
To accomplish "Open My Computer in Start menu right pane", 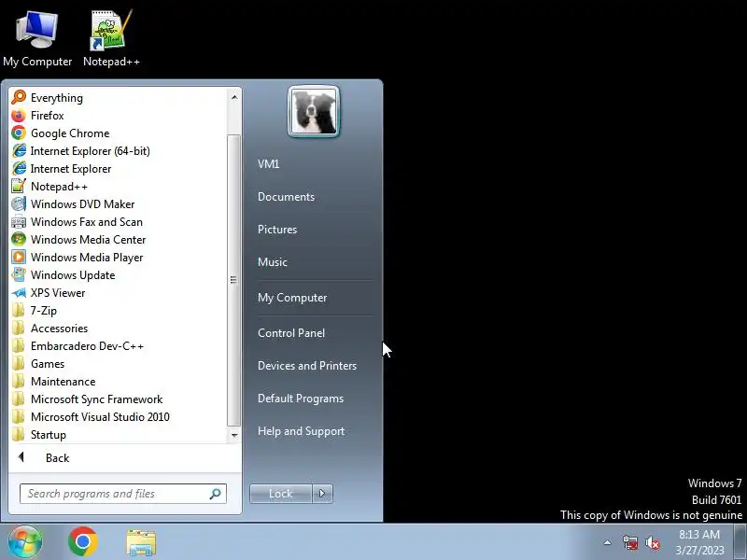I will 292,298.
